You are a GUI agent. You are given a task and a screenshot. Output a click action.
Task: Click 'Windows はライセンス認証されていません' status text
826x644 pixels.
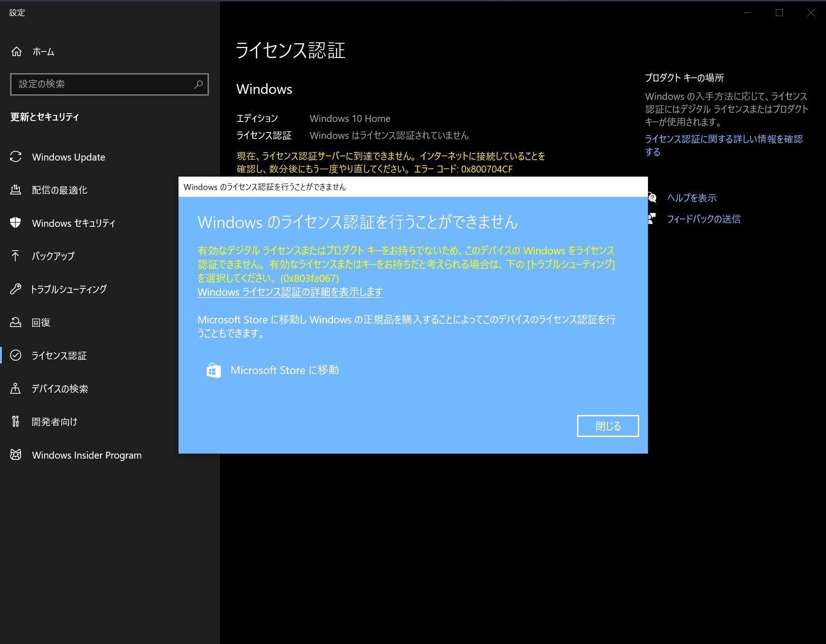(389, 136)
